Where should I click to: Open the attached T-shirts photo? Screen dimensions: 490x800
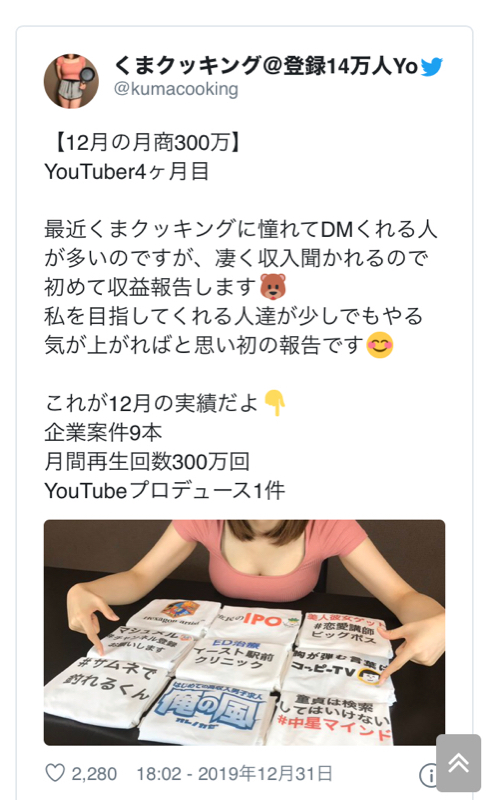pos(244,632)
